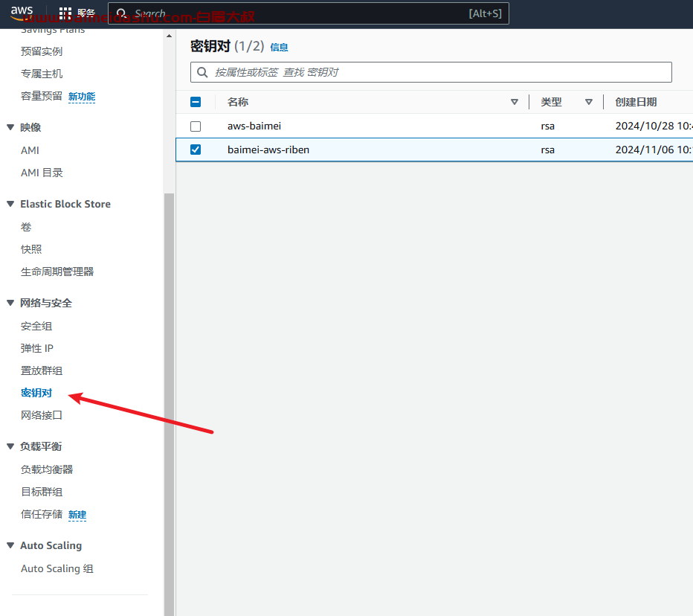Focus the key pair filter field
This screenshot has height=616, width=693.
pyautogui.click(x=431, y=72)
